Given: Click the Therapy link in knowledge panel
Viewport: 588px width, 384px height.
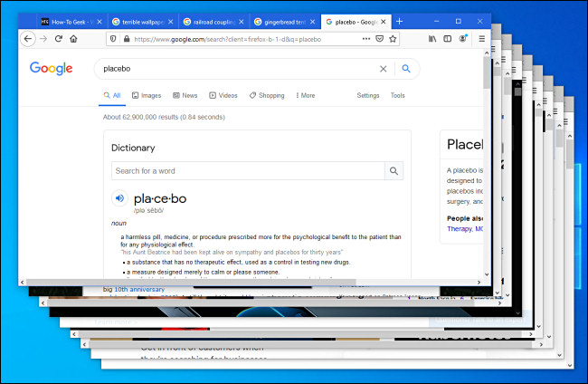Looking at the screenshot, I should pyautogui.click(x=460, y=228).
